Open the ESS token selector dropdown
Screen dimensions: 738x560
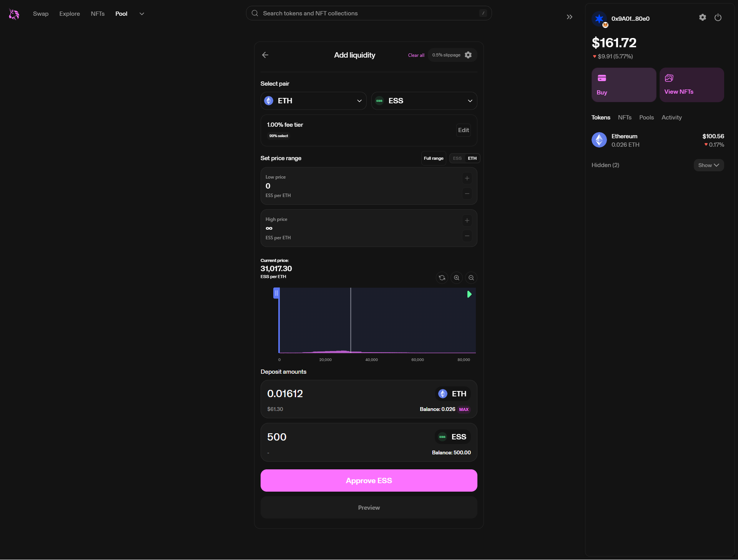coord(424,101)
